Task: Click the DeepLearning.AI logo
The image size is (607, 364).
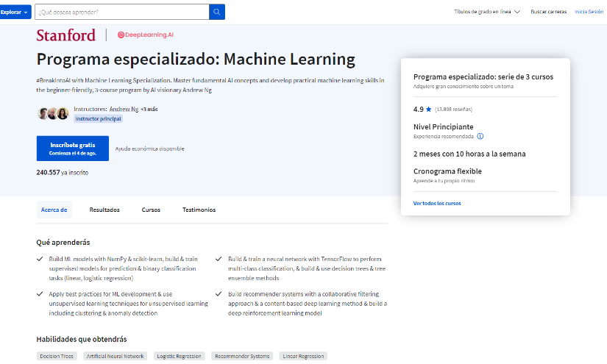Action: coord(146,35)
